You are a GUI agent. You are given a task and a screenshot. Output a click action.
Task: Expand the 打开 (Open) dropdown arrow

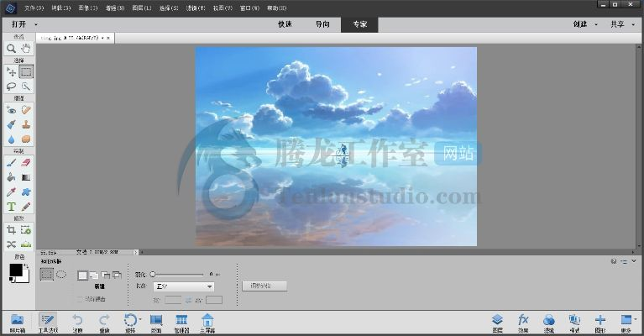point(36,24)
